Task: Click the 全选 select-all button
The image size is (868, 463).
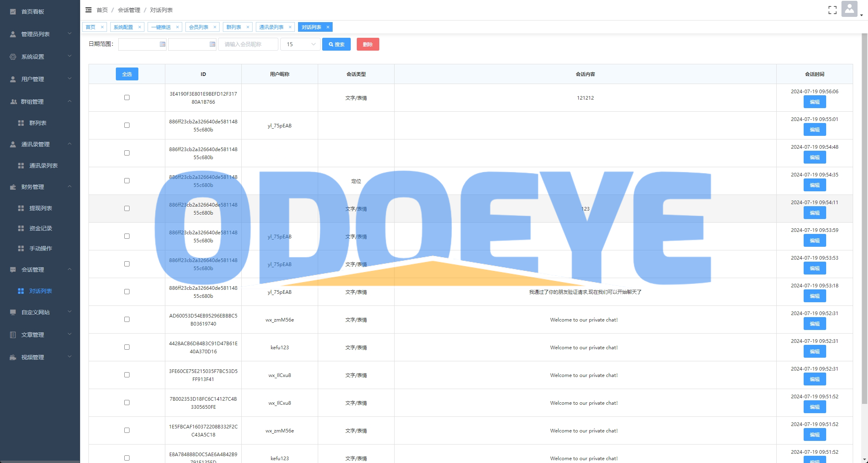Action: pos(127,74)
